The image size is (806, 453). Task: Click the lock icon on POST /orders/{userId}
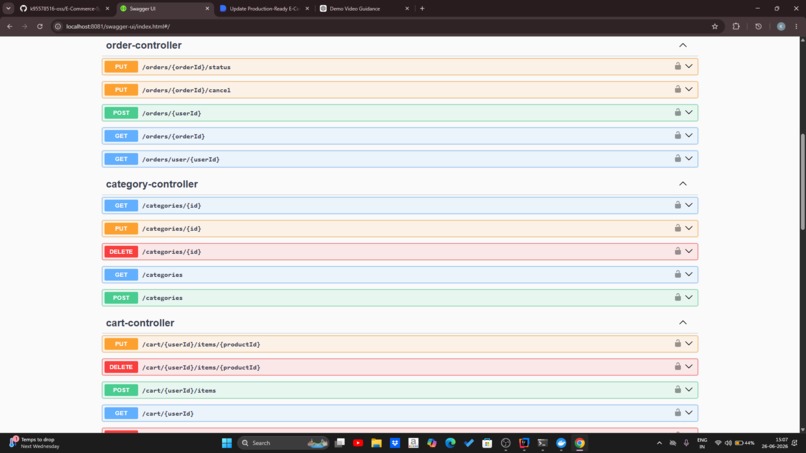(677, 113)
